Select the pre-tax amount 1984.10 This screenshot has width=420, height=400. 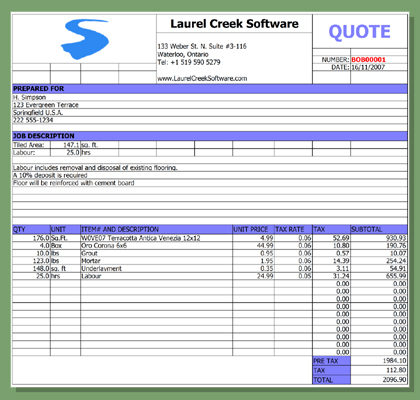pos(379,361)
